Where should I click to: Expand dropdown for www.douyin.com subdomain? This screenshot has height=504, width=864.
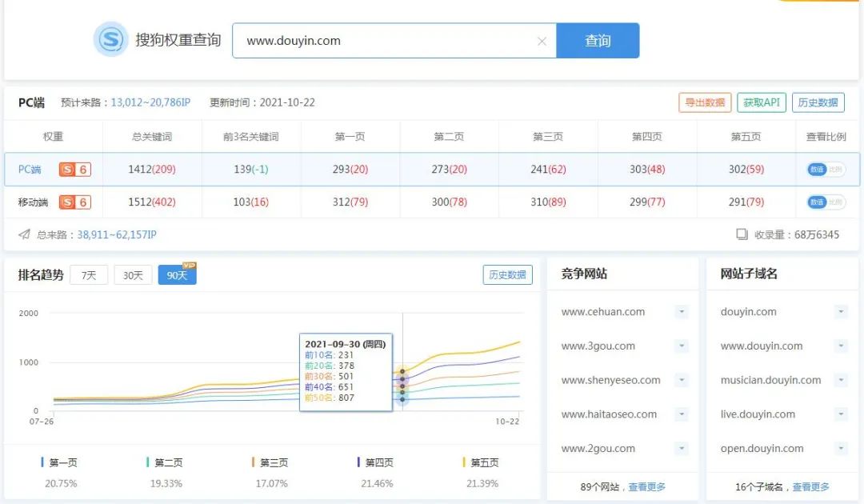click(841, 346)
